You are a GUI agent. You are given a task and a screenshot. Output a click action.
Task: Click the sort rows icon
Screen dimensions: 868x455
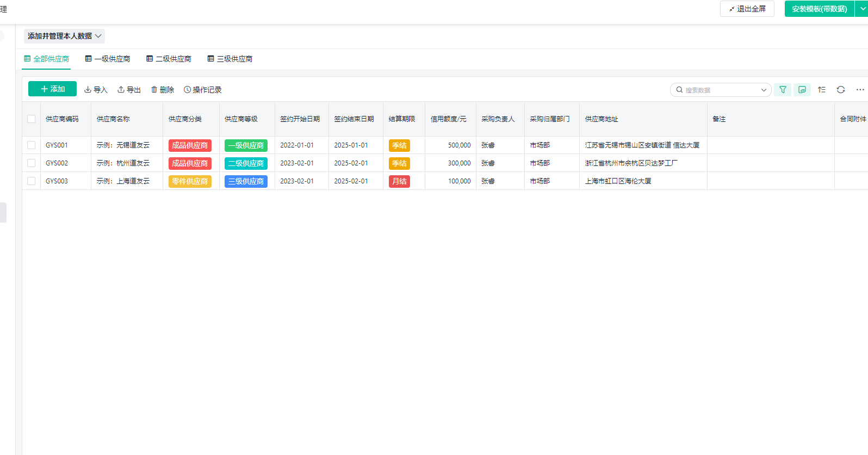point(822,90)
